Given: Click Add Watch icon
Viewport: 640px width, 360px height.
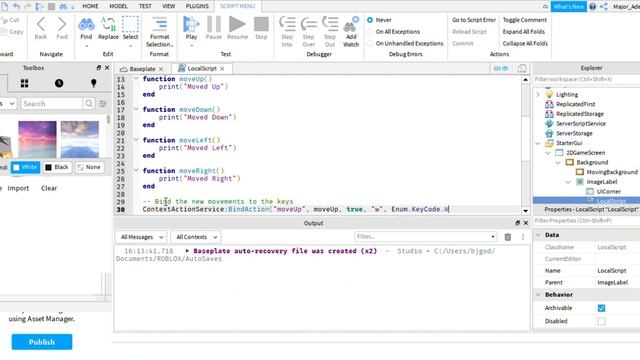Looking at the screenshot, I should (351, 24).
